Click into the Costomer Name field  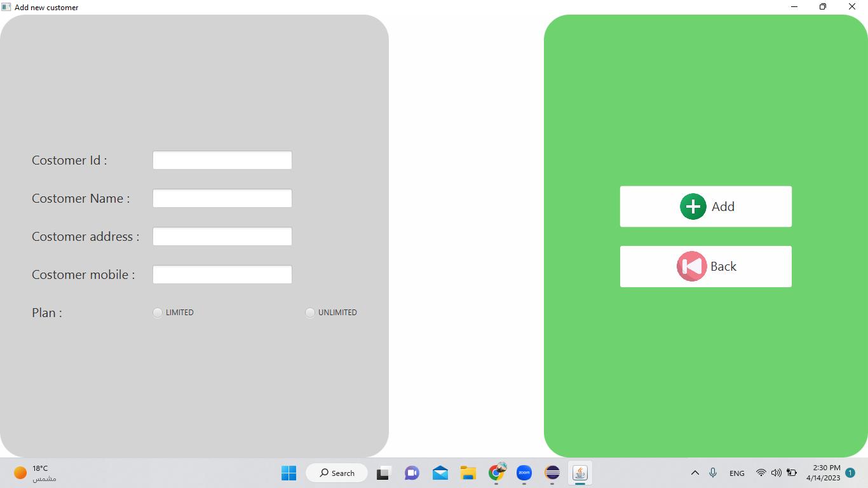click(222, 198)
